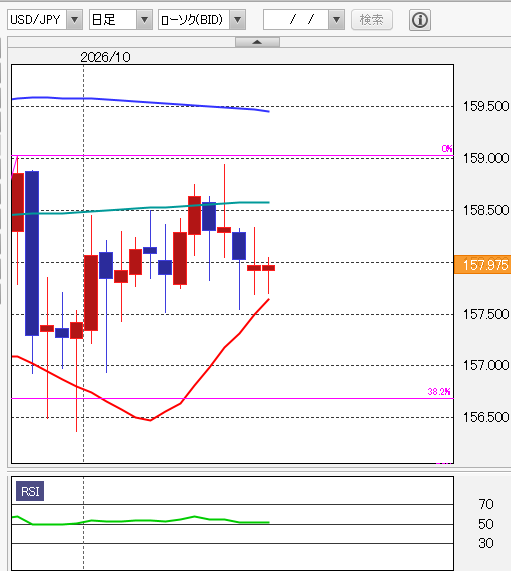The width and height of the screenshot is (511, 571).
Task: Click the 0% Fibonacci level label
Action: pos(447,149)
